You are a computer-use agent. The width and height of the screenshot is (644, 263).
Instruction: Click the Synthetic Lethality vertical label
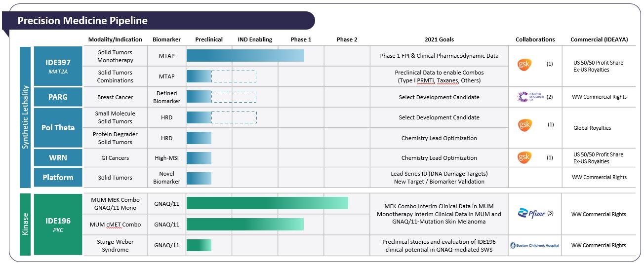point(26,117)
